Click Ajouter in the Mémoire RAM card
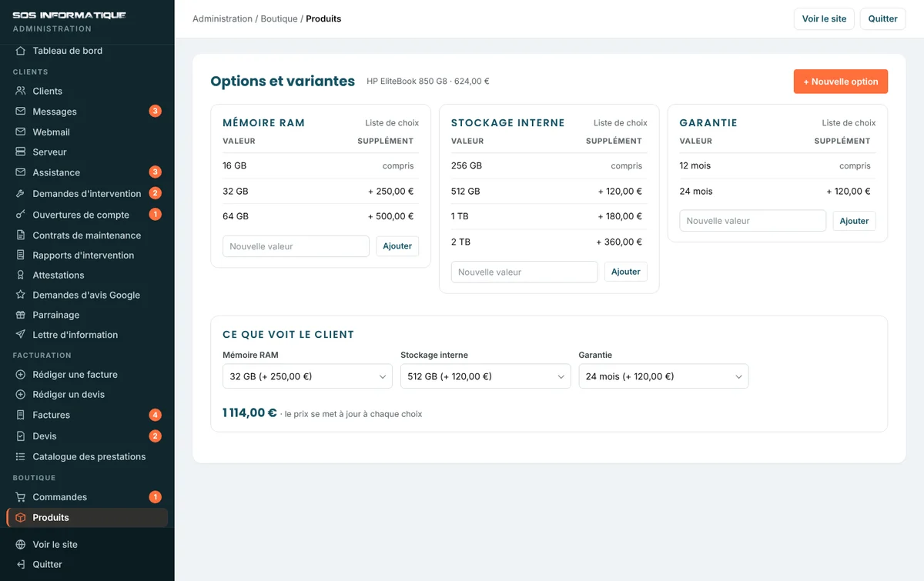This screenshot has height=581, width=924. point(397,246)
